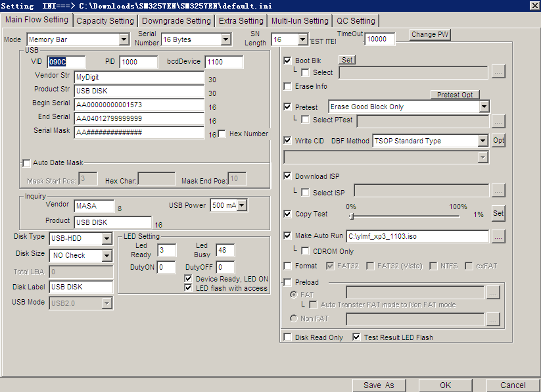Check the Auto Date Mask option
Screen dimensions: 541x392
click(26, 163)
